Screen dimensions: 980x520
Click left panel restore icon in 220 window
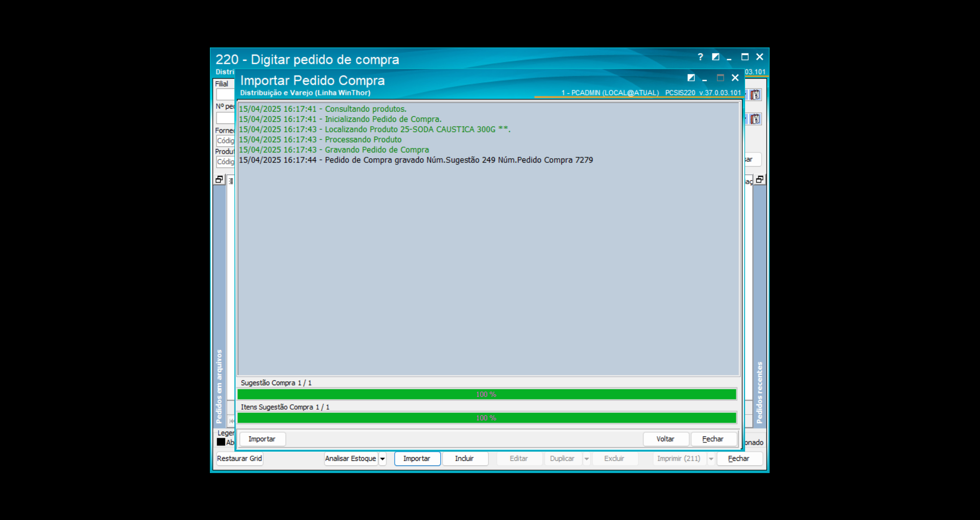click(x=219, y=180)
